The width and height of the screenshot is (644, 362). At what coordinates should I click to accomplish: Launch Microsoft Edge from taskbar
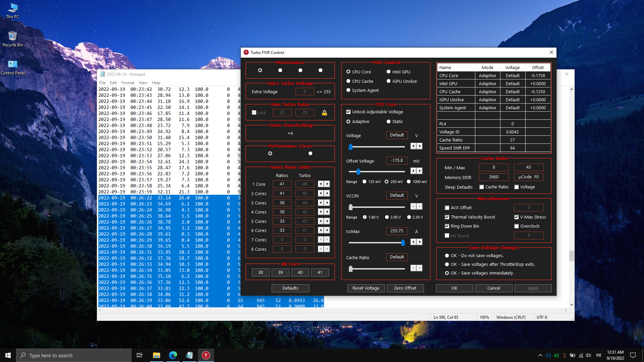point(173,355)
